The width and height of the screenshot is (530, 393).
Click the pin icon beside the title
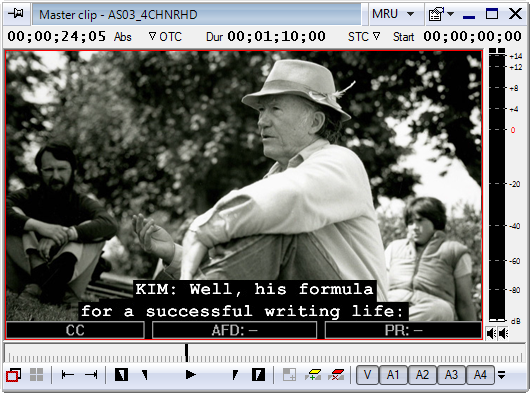16,14
